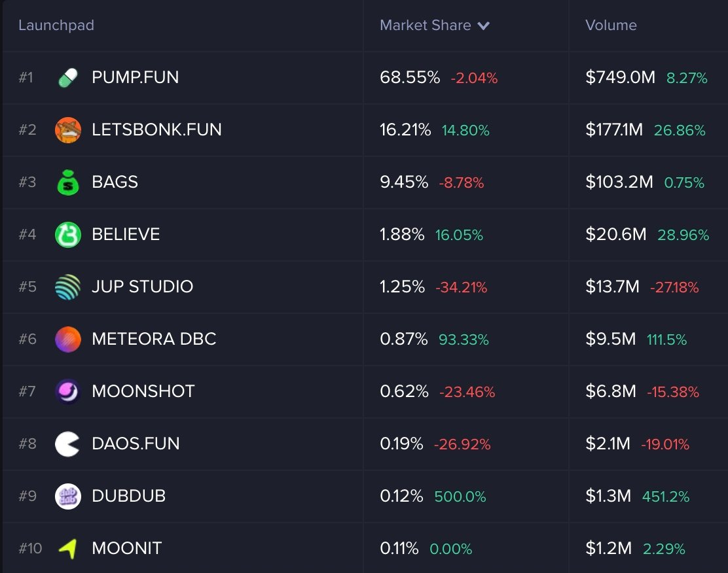This screenshot has height=573, width=728.
Task: Click the MOONIT yellow arrow icon
Action: click(68, 549)
